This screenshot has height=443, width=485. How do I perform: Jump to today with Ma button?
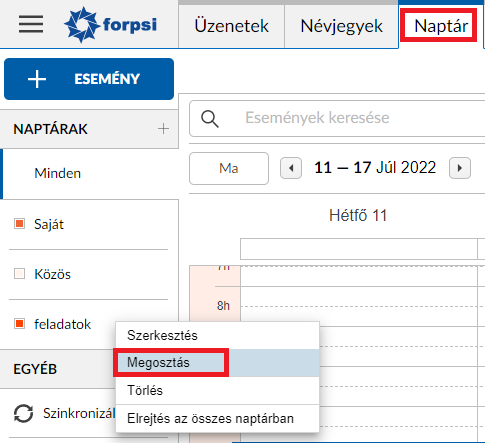229,168
